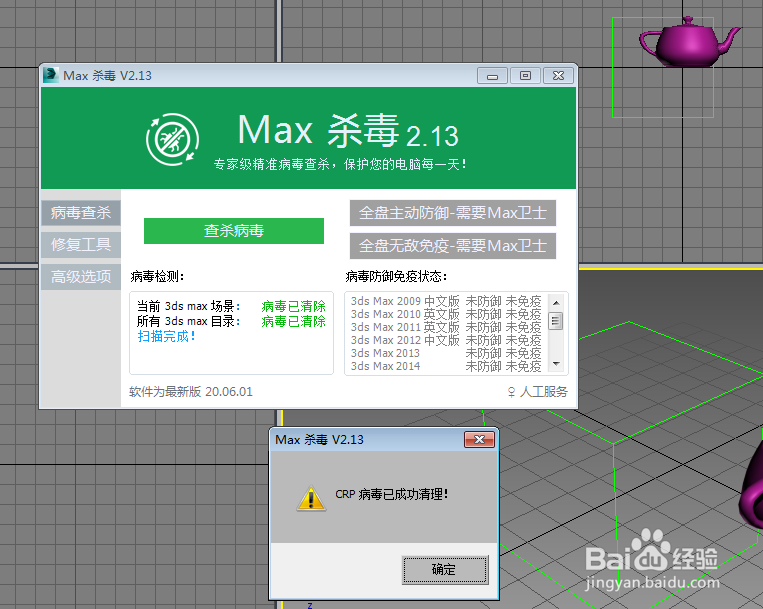763x609 pixels.
Task: Select the magenta teapot in top viewport
Action: tap(689, 43)
